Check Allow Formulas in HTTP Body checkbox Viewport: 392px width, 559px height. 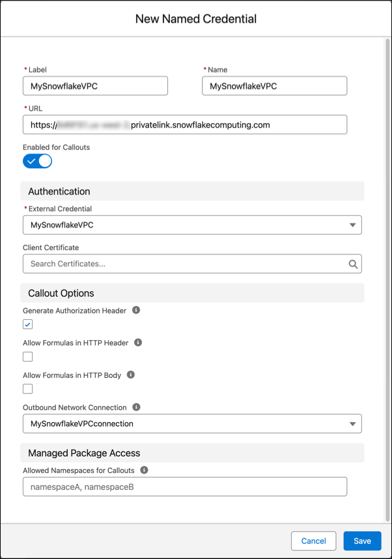[28, 388]
